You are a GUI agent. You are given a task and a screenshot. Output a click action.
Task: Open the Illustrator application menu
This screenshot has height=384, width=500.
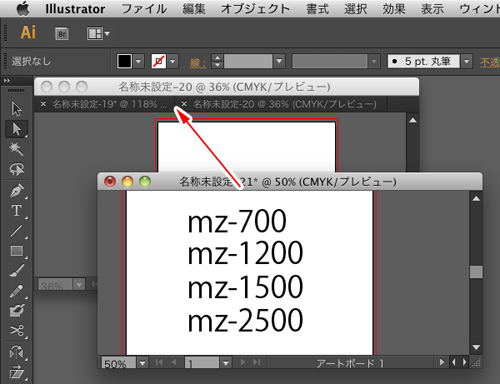tap(75, 9)
